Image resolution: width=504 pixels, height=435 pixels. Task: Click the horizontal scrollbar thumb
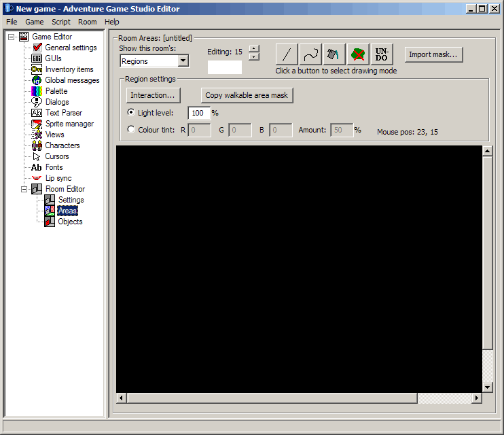272,398
